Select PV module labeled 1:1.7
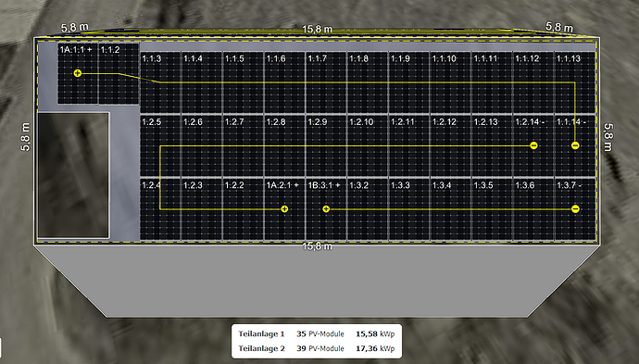 326,82
